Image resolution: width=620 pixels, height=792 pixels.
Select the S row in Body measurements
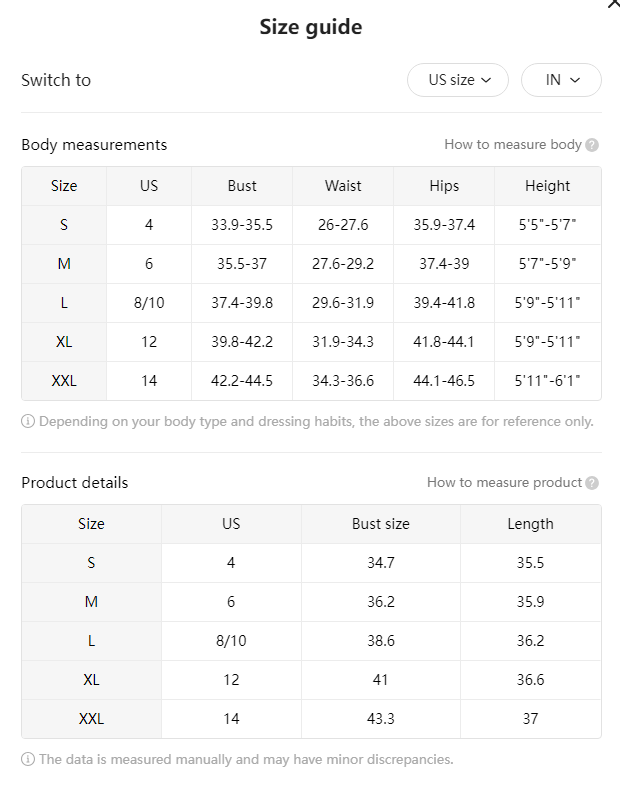[311, 225]
